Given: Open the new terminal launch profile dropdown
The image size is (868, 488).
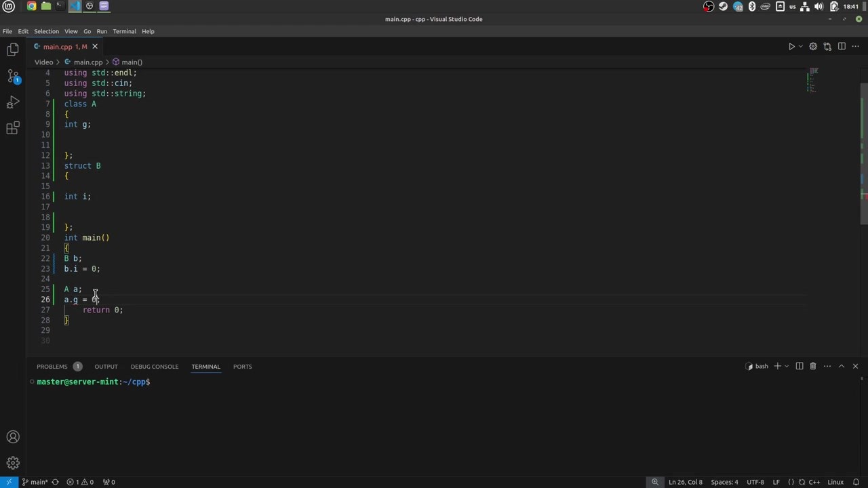Looking at the screenshot, I should (787, 367).
